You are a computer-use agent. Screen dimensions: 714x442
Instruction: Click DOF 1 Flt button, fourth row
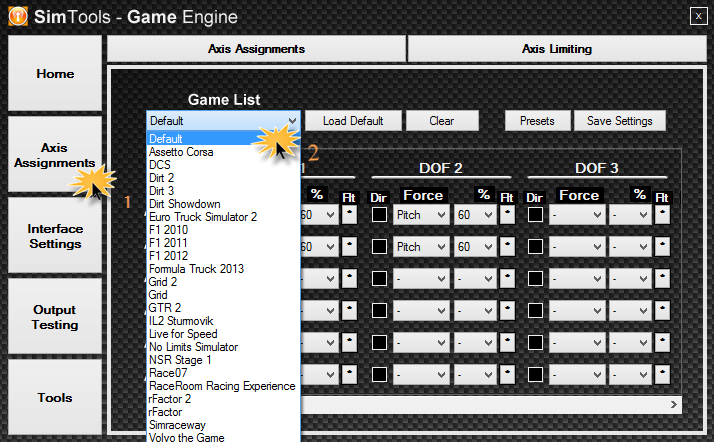(349, 311)
